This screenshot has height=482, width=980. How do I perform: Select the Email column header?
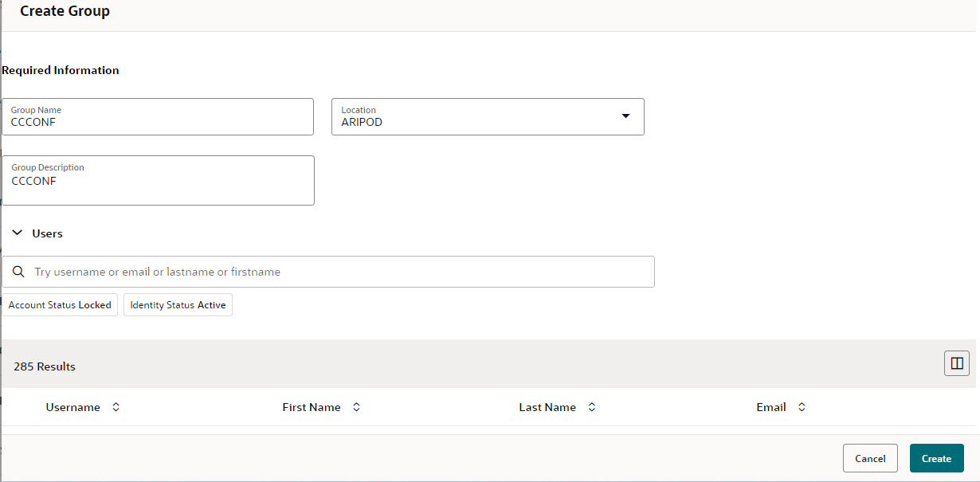(x=771, y=406)
